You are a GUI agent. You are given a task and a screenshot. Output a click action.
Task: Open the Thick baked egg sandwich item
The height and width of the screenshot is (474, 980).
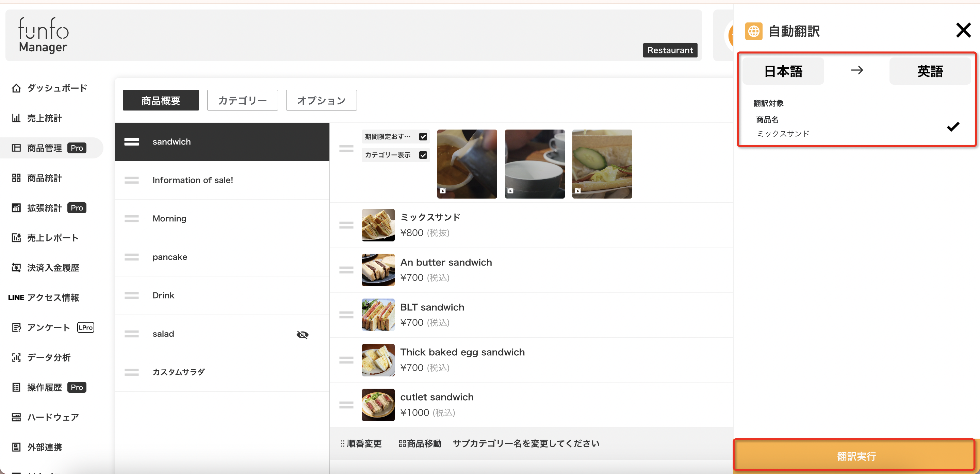tap(531, 360)
